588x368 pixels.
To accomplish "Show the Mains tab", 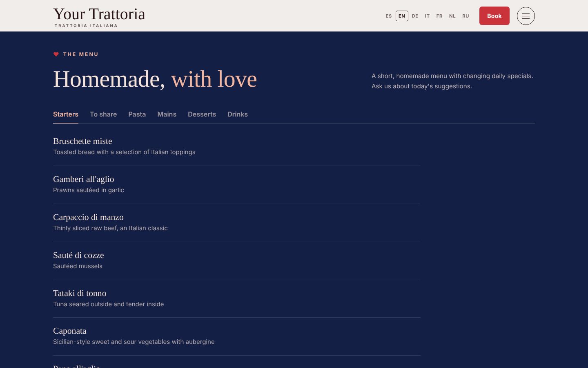I will click(167, 114).
